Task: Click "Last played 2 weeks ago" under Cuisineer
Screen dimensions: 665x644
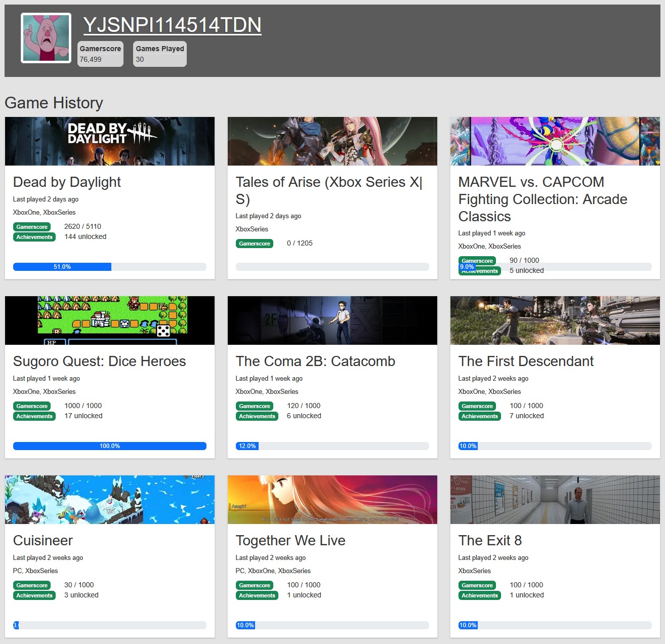Action: [x=48, y=558]
